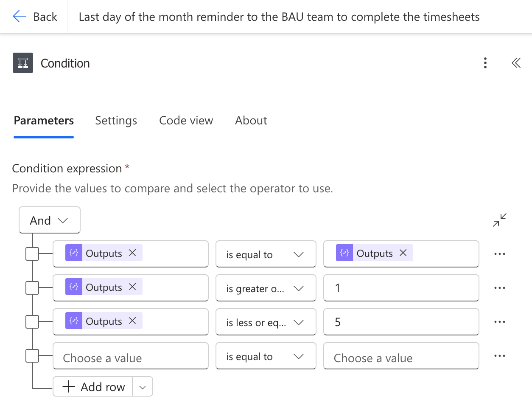The image size is (532, 411).
Task: Tick the checkbox for the value 1 row
Action: (x=32, y=288)
